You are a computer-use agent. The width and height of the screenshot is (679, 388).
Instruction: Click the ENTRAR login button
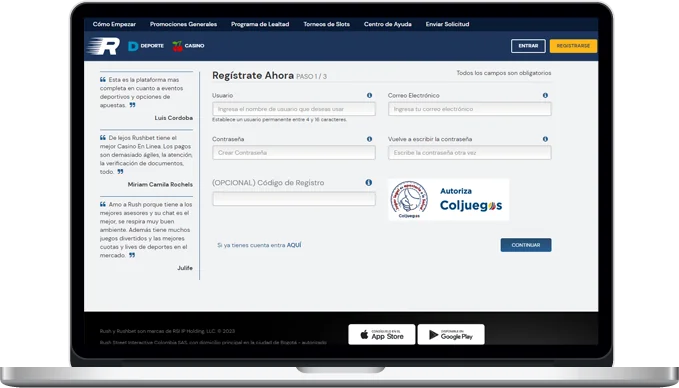point(528,46)
